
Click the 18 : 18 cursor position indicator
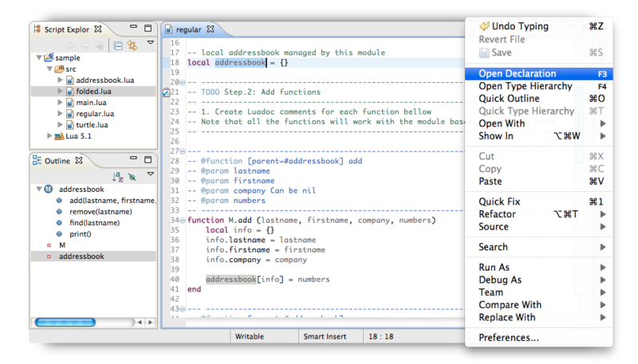coord(381,336)
